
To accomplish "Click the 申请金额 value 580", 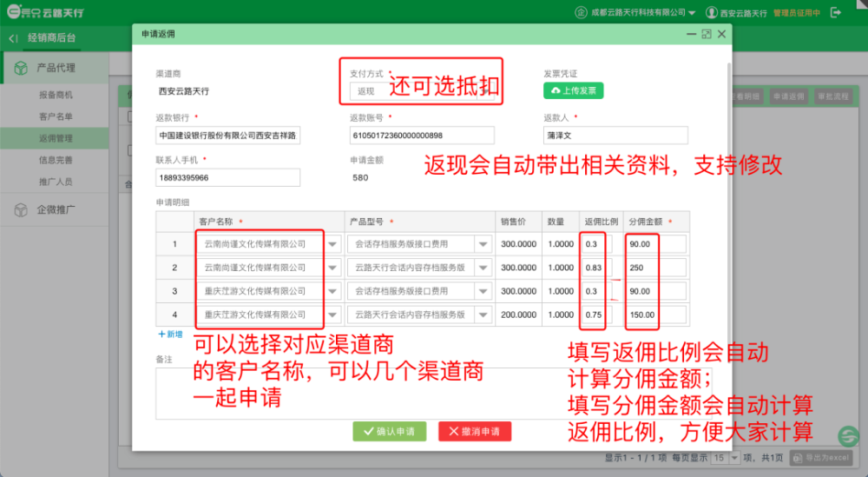I will coord(360,178).
